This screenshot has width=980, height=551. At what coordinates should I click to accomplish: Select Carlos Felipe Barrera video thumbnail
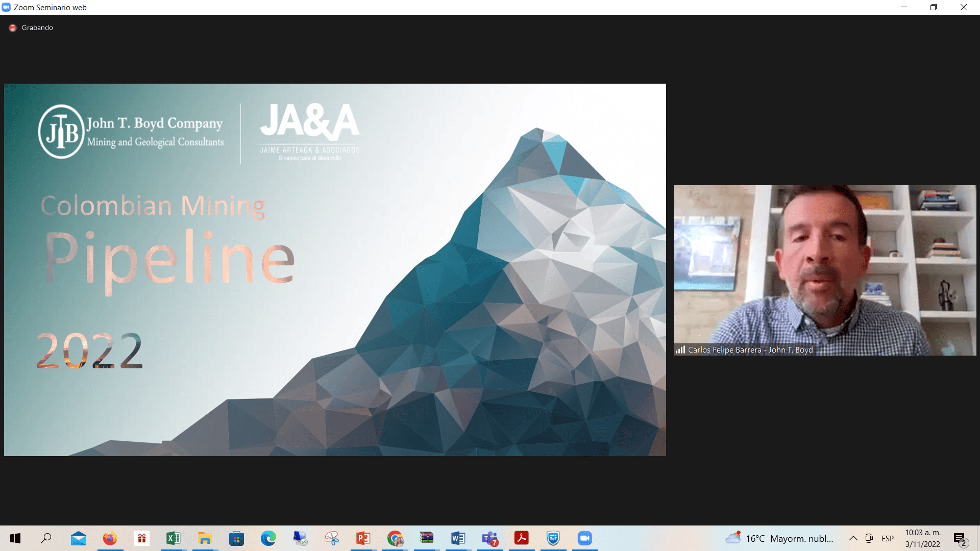coord(825,270)
